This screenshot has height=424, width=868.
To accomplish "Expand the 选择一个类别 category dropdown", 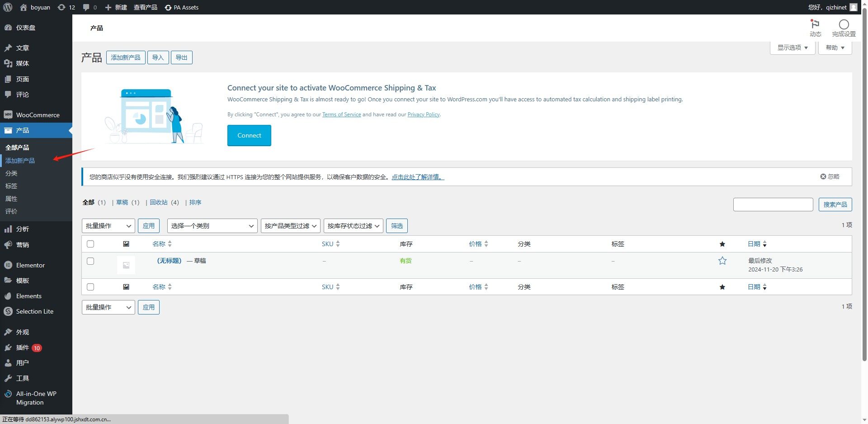I will tap(212, 226).
